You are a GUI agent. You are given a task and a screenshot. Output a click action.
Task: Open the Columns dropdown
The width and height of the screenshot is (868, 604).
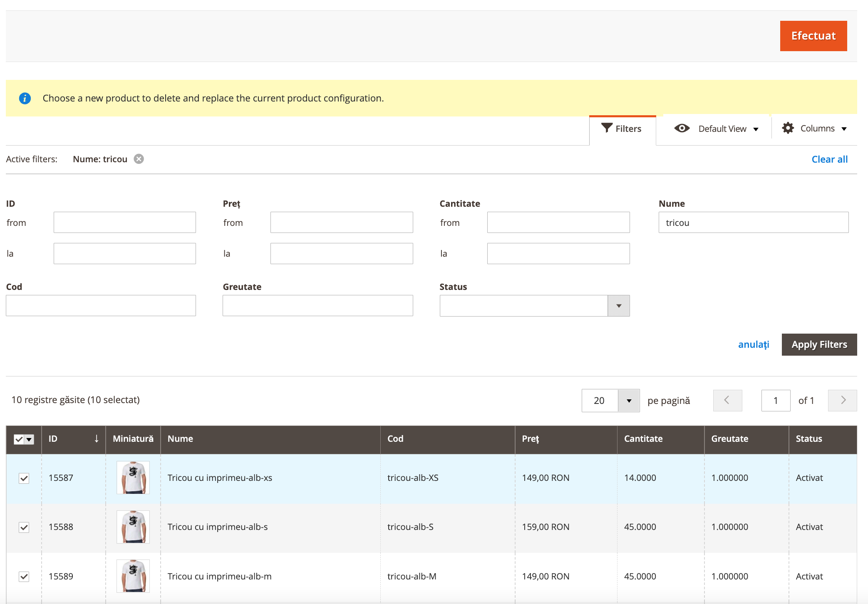pos(814,129)
